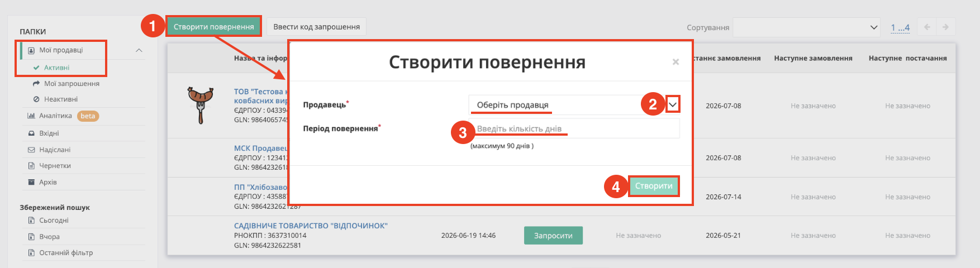
Task: Click the Продавець dropdown arrow
Action: (673, 104)
